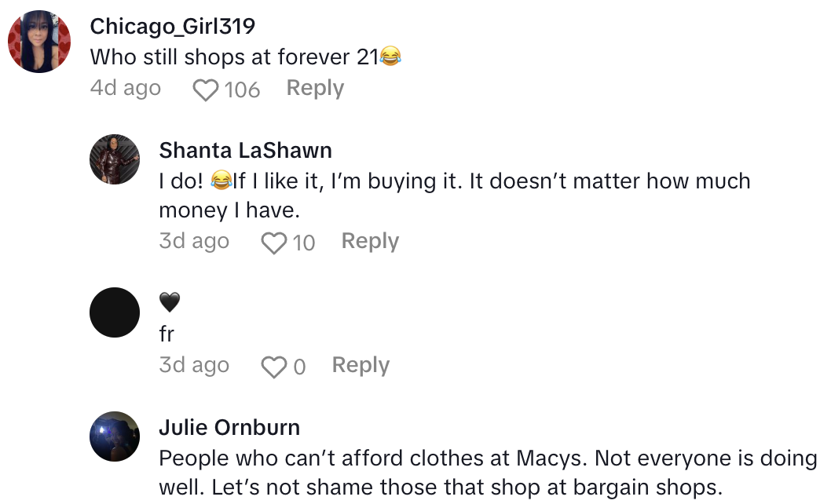
Task: Reply to Chicago_Girl319's comment
Action: [315, 88]
